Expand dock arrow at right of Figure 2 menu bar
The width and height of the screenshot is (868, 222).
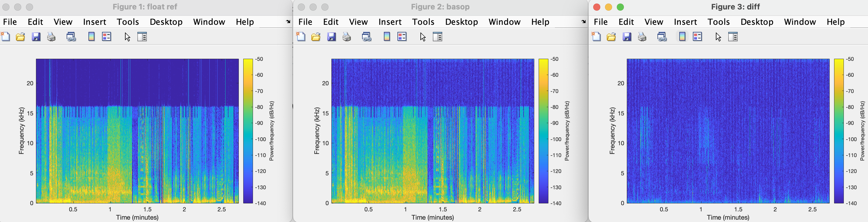point(583,22)
